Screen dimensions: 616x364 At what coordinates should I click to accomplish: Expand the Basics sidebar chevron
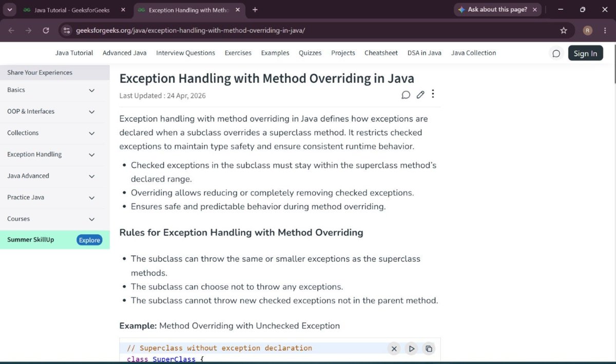tap(92, 91)
